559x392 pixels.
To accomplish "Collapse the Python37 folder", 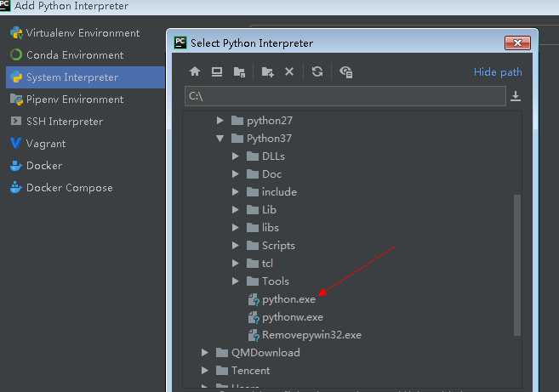I will pos(220,139).
